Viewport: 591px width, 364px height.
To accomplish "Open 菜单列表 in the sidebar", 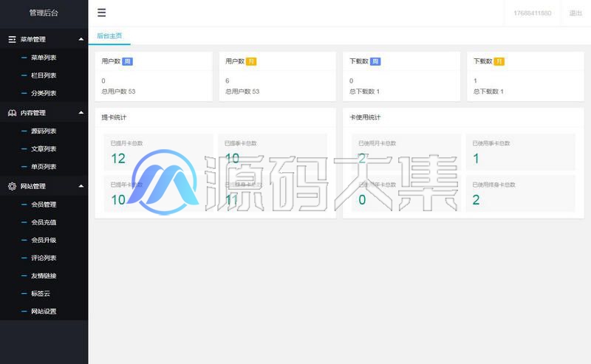I will [x=44, y=58].
